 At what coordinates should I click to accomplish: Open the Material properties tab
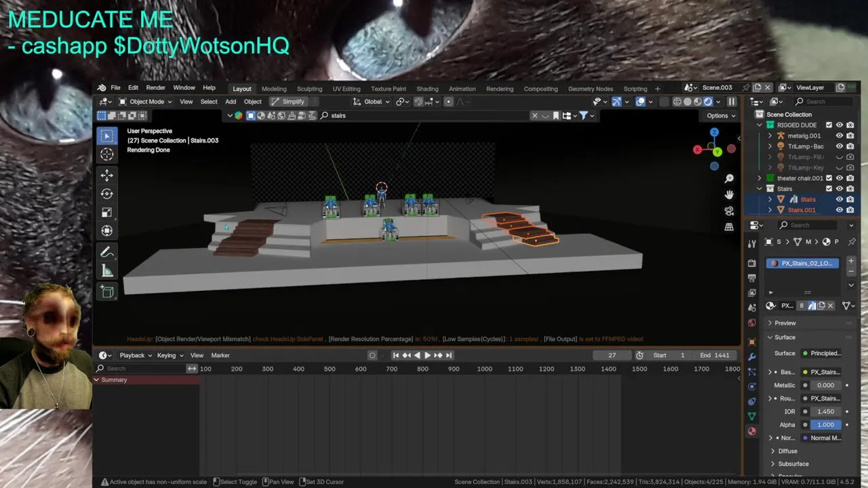[751, 431]
